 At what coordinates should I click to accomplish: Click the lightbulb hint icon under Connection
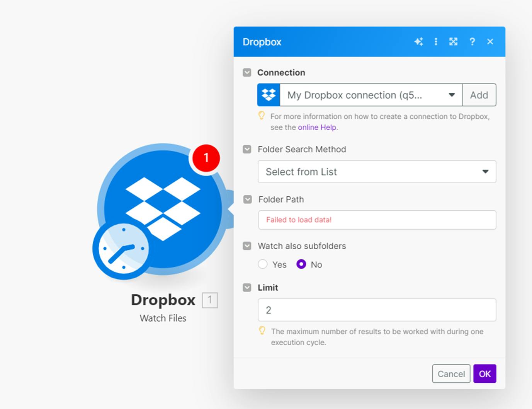pyautogui.click(x=262, y=116)
